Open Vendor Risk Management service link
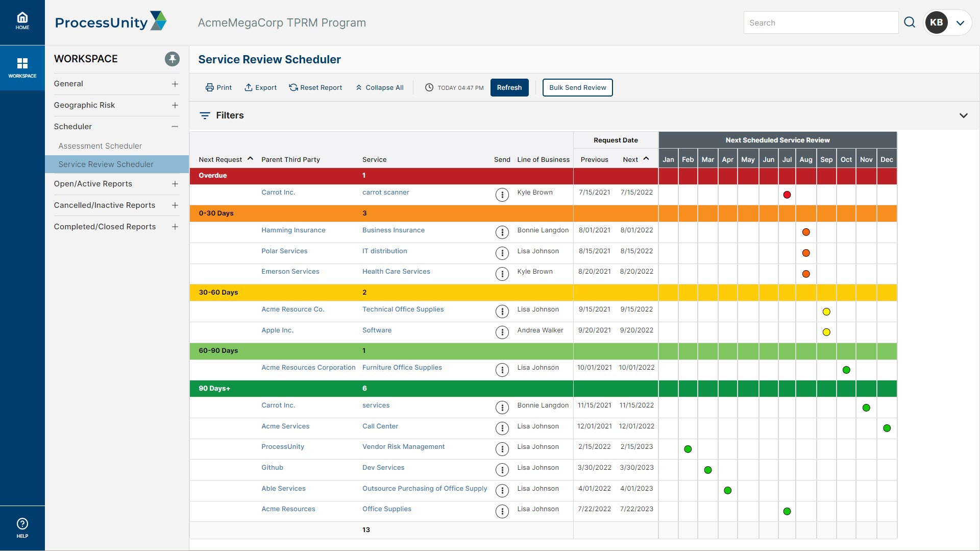 tap(403, 447)
